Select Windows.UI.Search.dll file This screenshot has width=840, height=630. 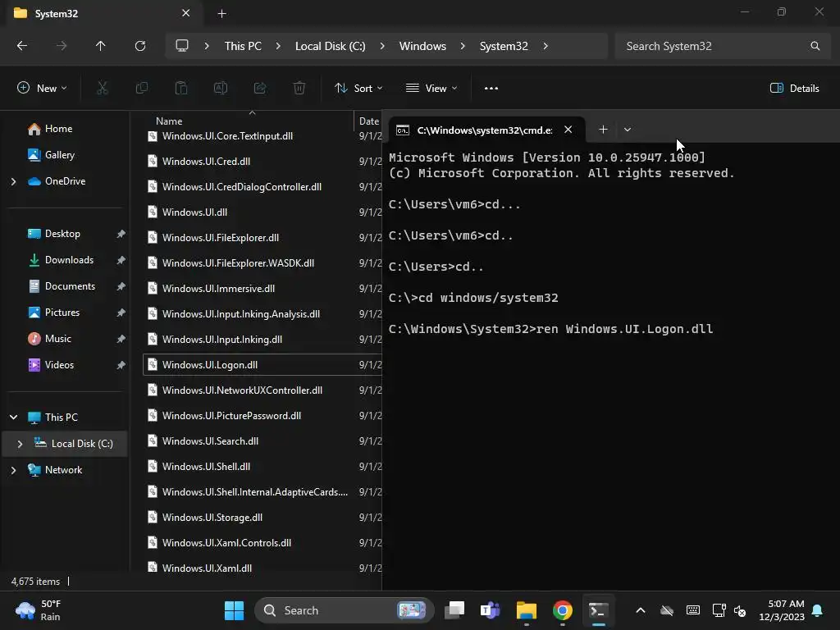pos(262,441)
